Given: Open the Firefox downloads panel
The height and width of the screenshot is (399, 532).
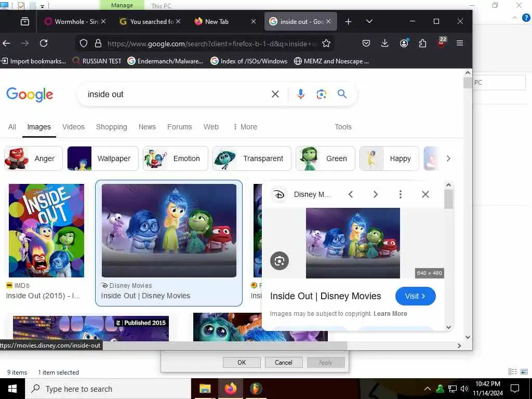Looking at the screenshot, I should [385, 43].
